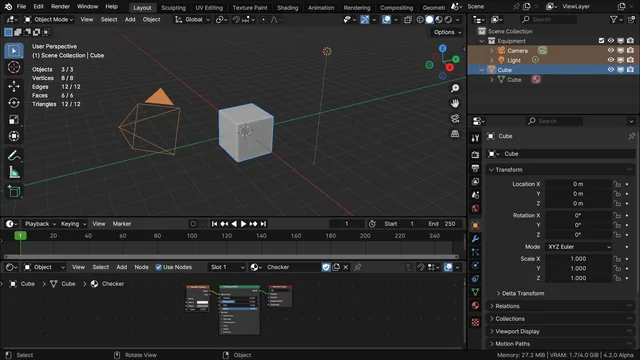
Task: Toggle Scale Z lock icon
Action: click(x=617, y=278)
